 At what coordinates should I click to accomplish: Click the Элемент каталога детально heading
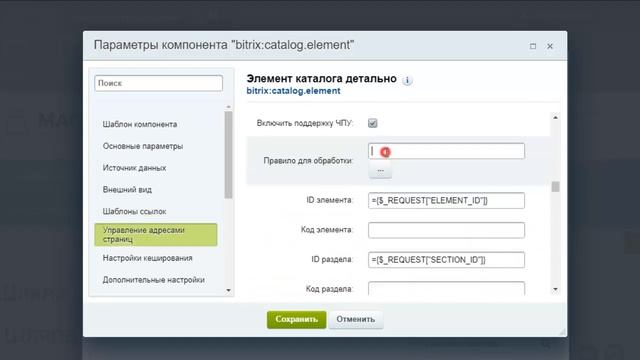[322, 78]
